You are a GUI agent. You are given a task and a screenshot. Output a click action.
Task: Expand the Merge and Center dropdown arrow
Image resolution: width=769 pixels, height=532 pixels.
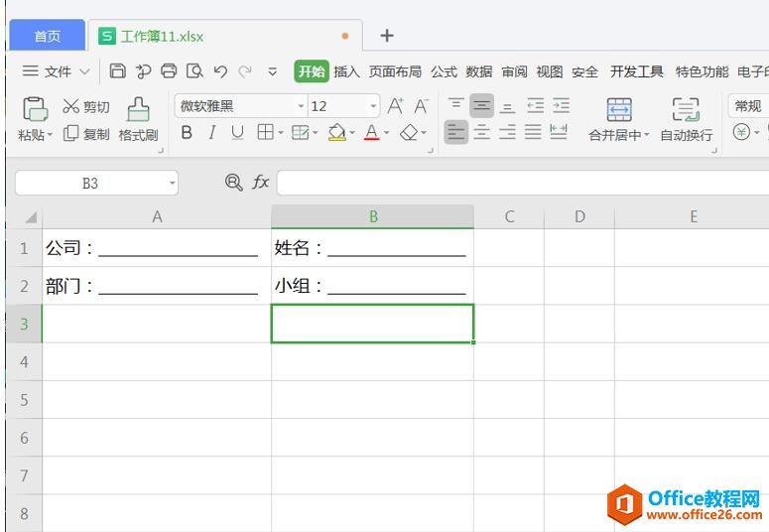click(646, 135)
